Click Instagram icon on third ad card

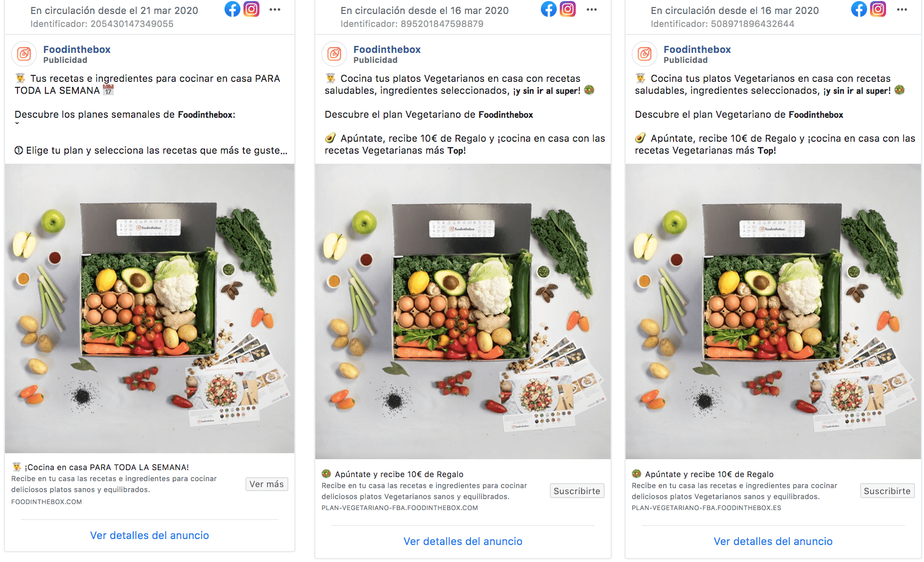coord(878,9)
